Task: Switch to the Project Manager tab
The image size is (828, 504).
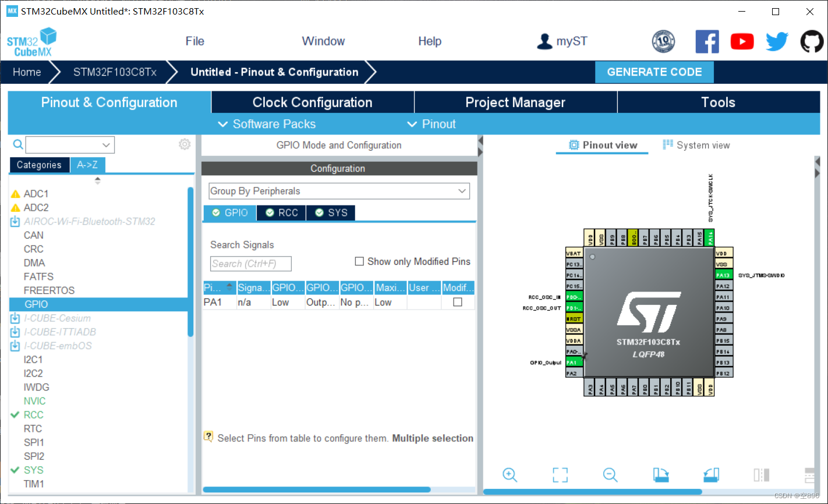Action: tap(515, 102)
